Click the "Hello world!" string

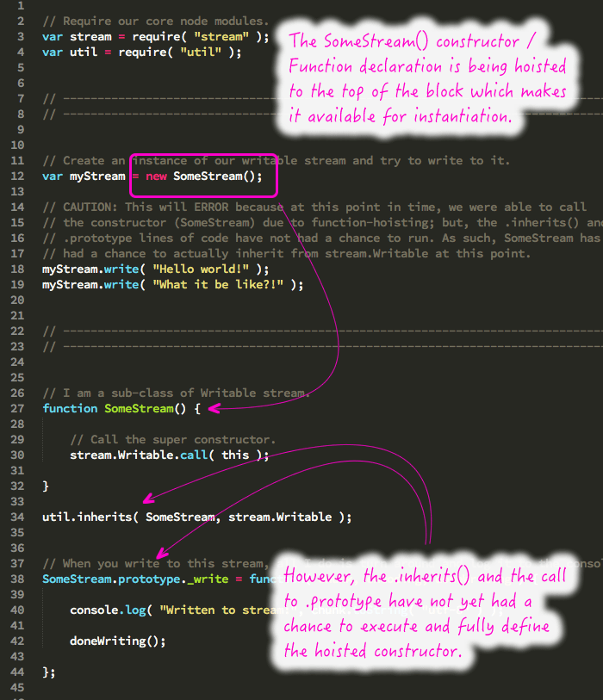click(201, 269)
